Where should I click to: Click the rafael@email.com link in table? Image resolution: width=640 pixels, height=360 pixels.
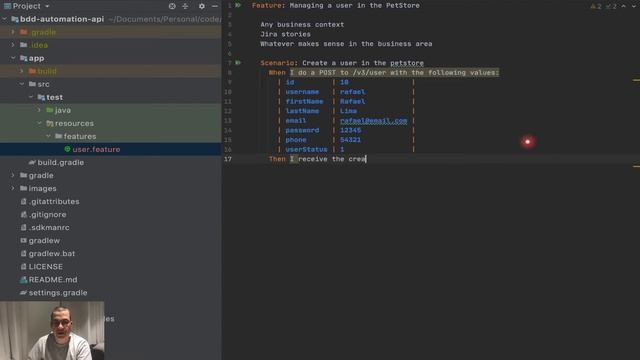(373, 120)
